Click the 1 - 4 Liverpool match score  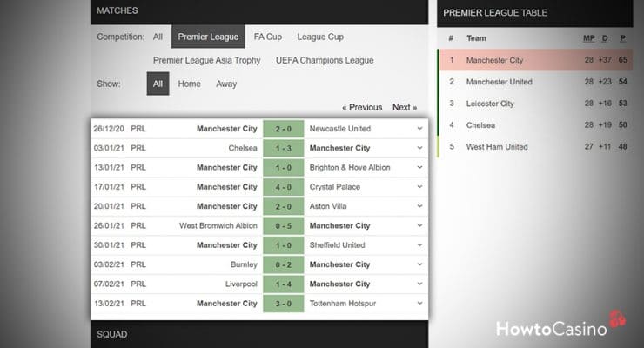coord(282,284)
